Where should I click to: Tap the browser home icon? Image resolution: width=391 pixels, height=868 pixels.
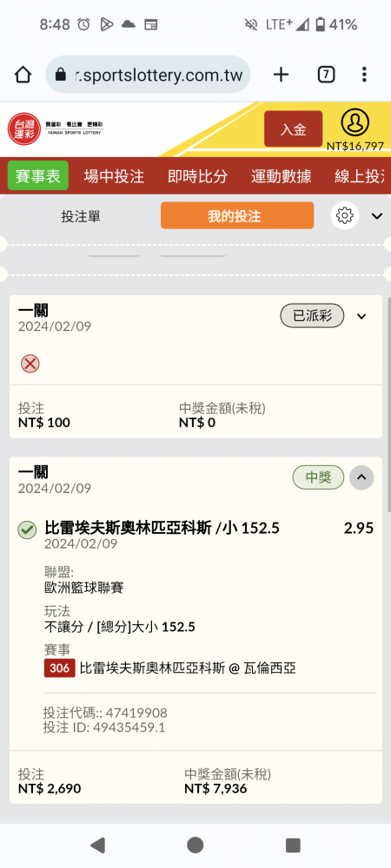coord(23,74)
